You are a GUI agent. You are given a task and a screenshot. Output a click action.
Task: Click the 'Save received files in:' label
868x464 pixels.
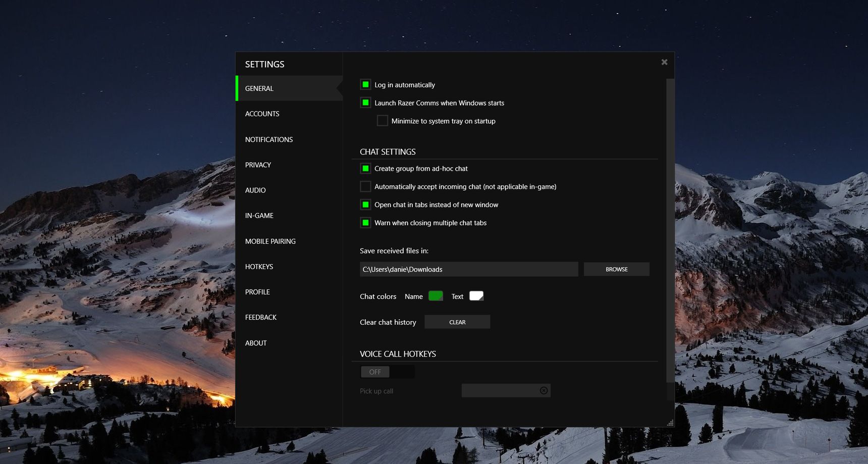click(x=394, y=250)
